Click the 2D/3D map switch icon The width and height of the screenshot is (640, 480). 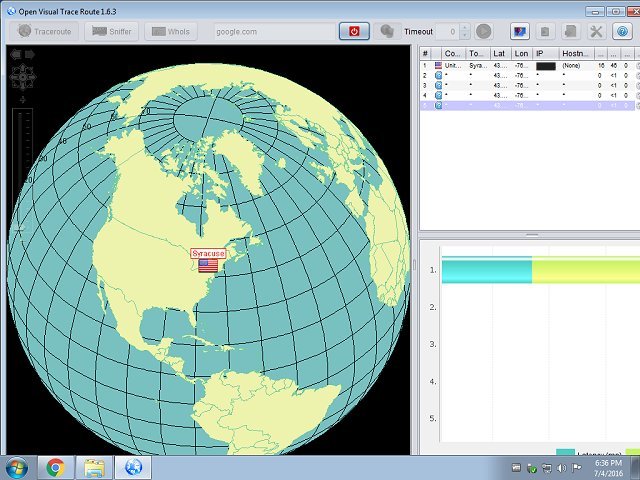[x=520, y=31]
